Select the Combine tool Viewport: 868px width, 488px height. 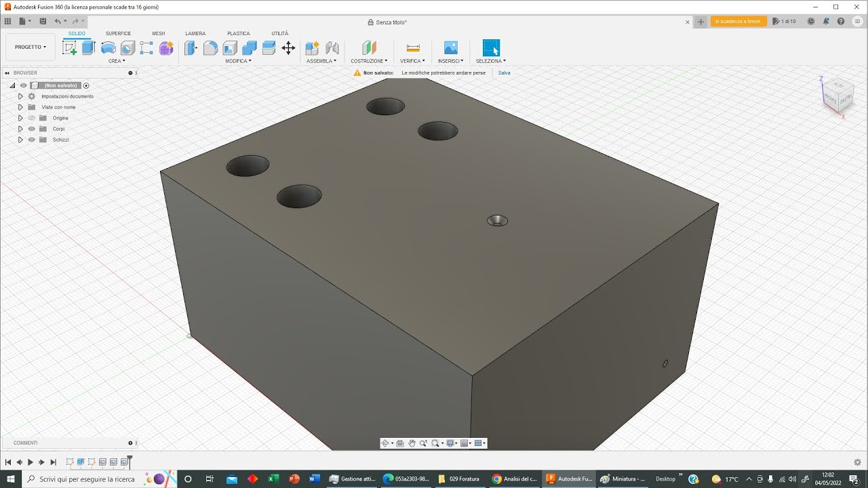(x=250, y=48)
